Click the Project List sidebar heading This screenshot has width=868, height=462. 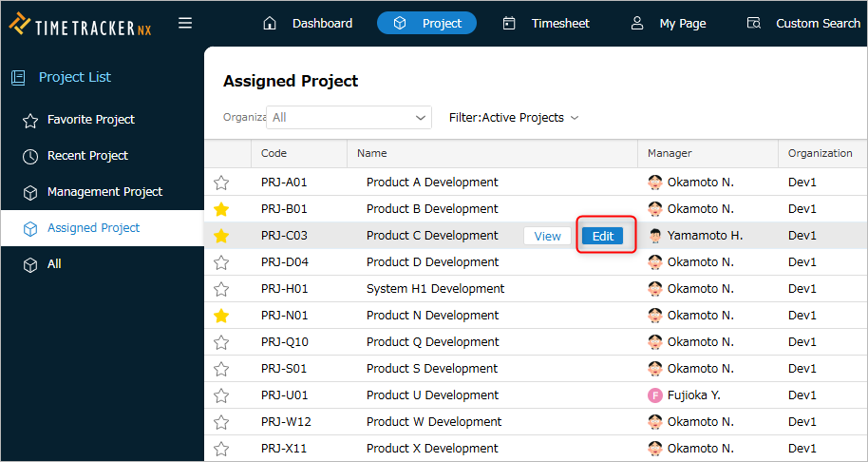[x=75, y=77]
